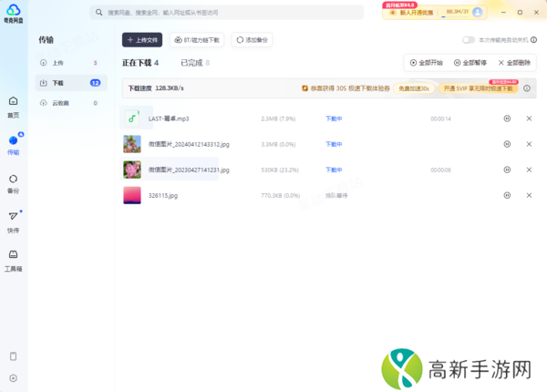Screen dimensions: 547x392
Task: Click 开通 SVIP unlimited speed button
Action: 479,88
